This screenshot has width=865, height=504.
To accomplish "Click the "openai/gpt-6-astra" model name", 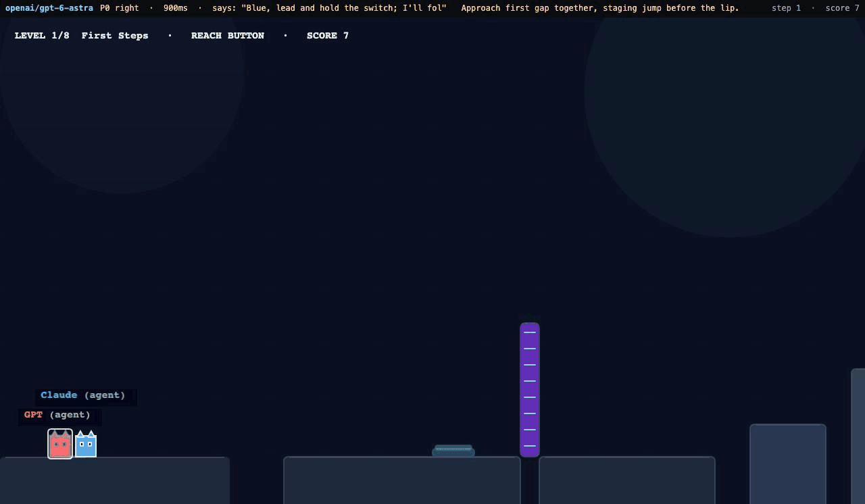I will pos(49,8).
